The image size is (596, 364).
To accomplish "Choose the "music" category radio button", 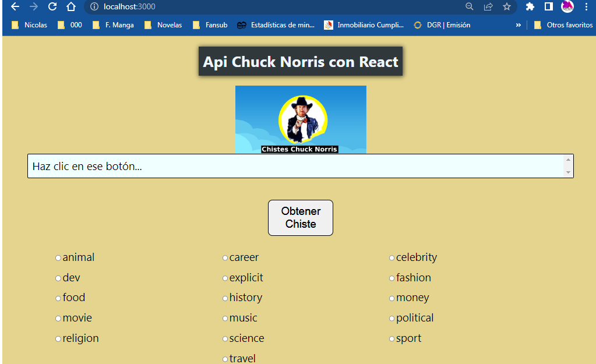I will coord(225,318).
